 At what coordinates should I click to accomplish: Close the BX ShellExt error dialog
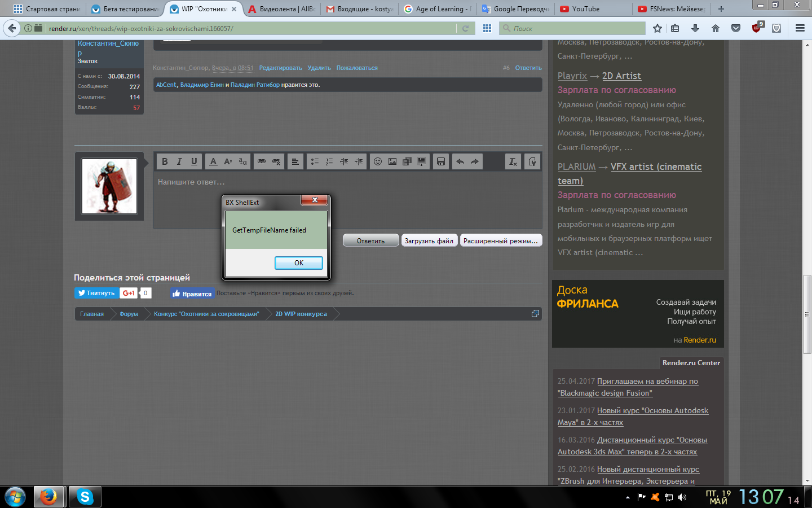(315, 200)
